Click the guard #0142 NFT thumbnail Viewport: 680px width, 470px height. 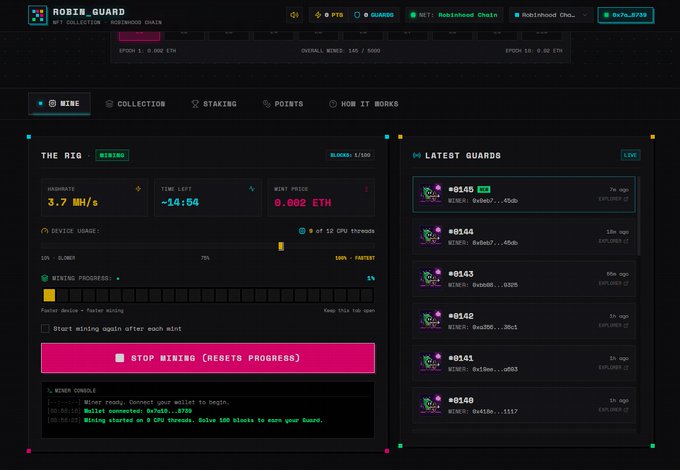pyautogui.click(x=431, y=320)
